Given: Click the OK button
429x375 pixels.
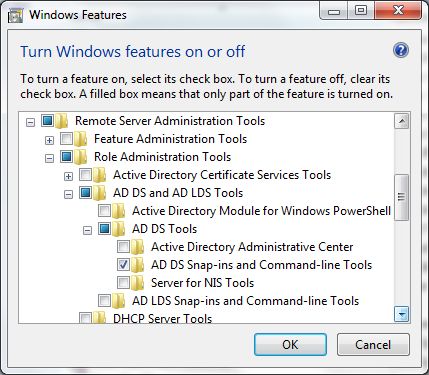Looking at the screenshot, I should click(290, 344).
